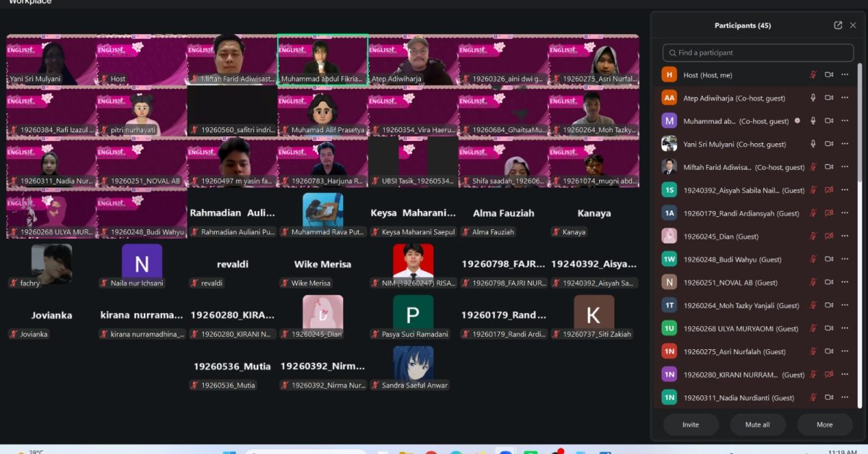Viewport: 868px width, 454px height.
Task: Click Yani Sri Mulyani's camera icon in list
Action: point(829,145)
